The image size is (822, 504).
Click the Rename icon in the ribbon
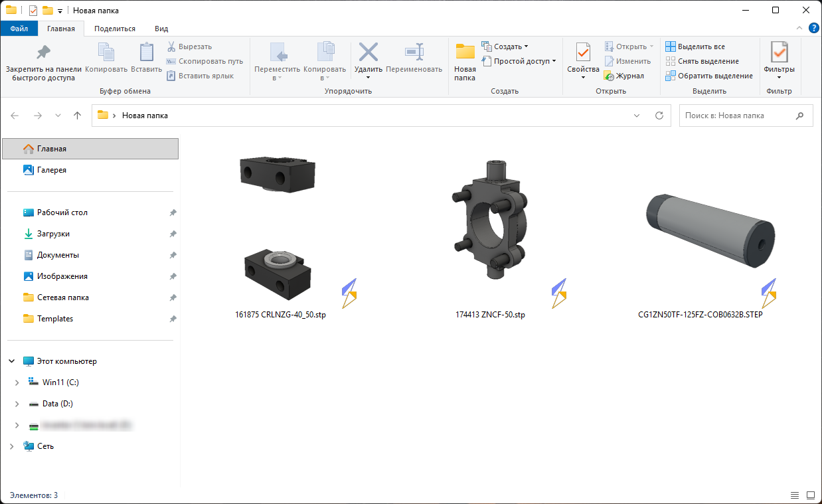[x=414, y=52]
